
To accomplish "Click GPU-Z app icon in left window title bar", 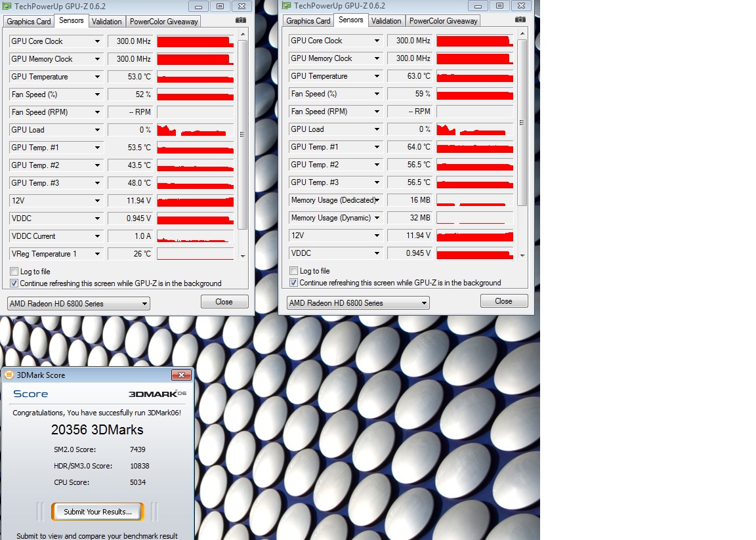I will (7, 7).
